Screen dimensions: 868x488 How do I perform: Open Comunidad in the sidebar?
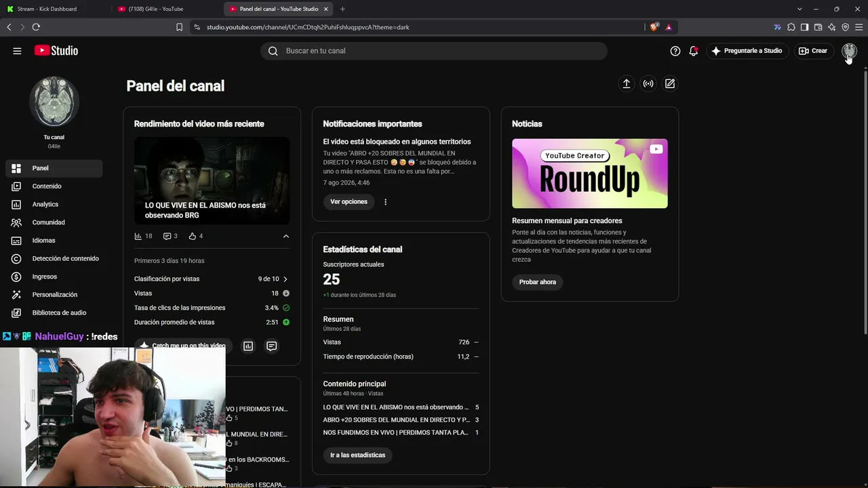point(54,222)
